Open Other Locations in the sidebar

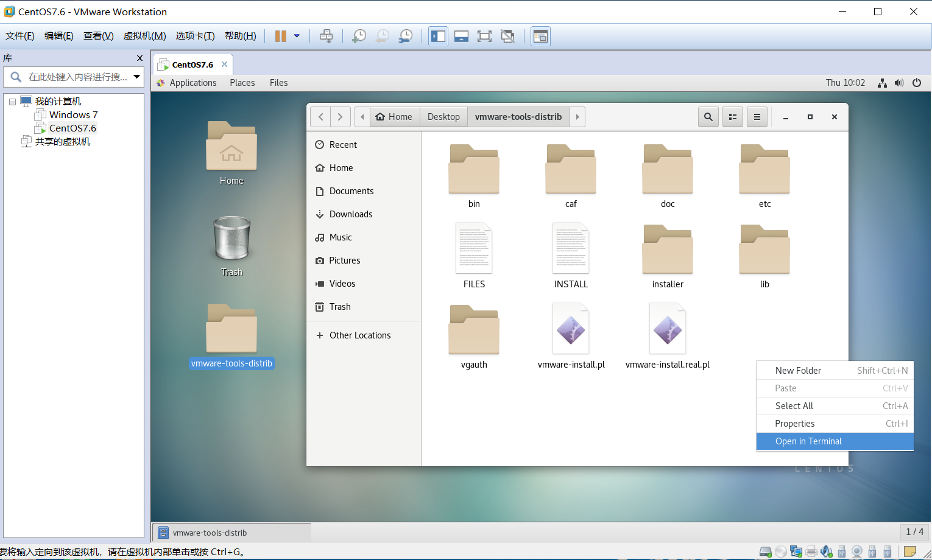click(363, 335)
